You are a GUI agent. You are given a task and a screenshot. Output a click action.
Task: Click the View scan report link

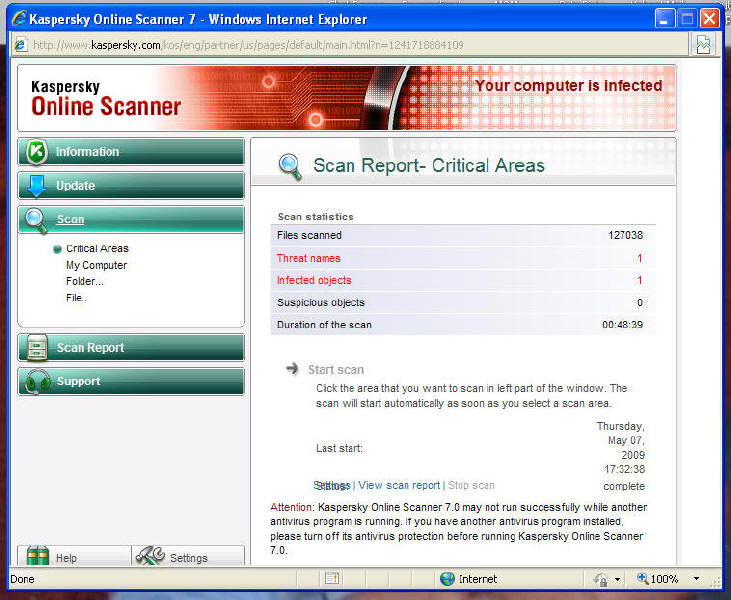(399, 486)
